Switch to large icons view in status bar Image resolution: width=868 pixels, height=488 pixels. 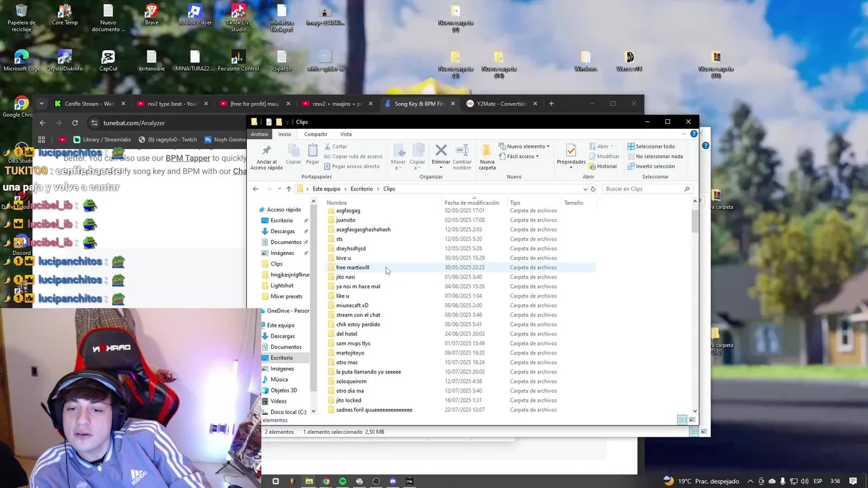coord(692,420)
